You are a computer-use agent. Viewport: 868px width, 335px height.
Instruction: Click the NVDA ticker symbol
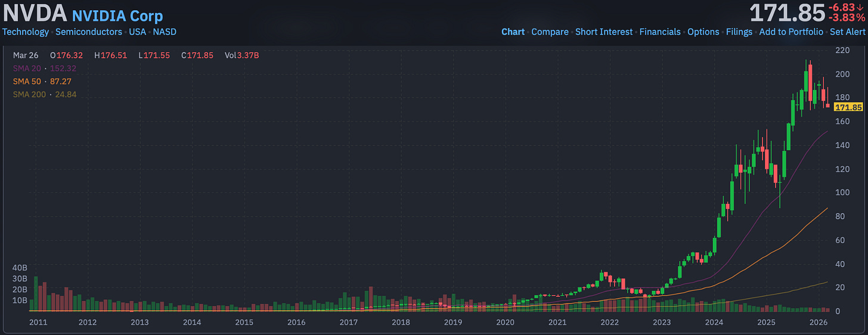[x=35, y=13]
